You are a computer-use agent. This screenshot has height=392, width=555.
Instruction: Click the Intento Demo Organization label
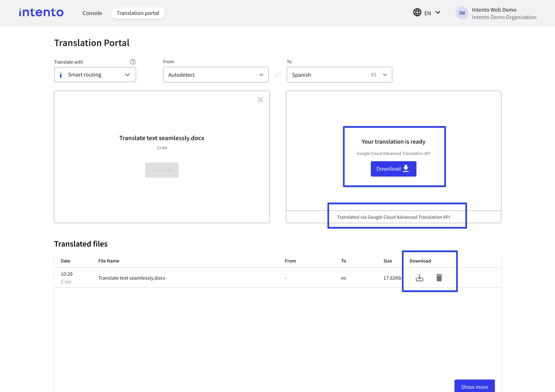click(x=504, y=17)
